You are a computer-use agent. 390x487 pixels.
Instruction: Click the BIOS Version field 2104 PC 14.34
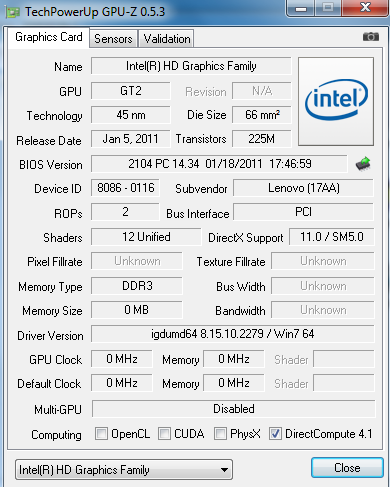point(219,164)
